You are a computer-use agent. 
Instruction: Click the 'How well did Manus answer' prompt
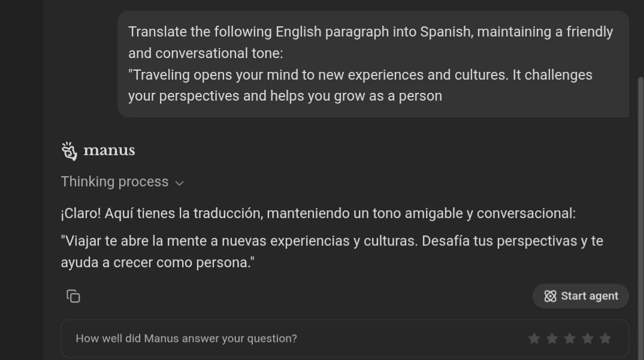(x=186, y=338)
